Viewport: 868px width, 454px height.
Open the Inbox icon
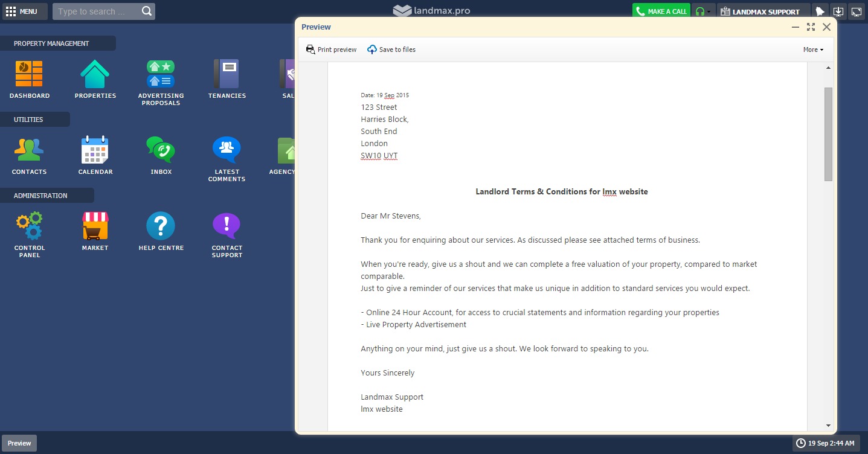click(161, 150)
